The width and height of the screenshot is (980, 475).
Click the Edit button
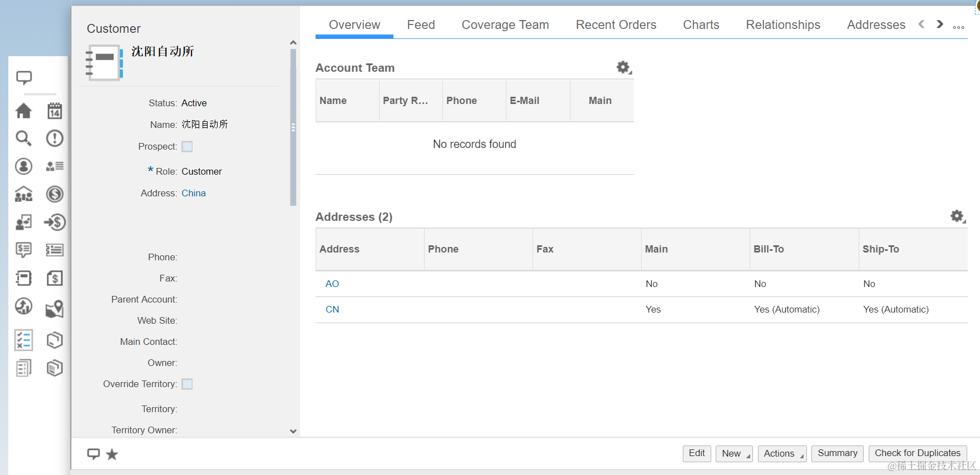coord(697,454)
